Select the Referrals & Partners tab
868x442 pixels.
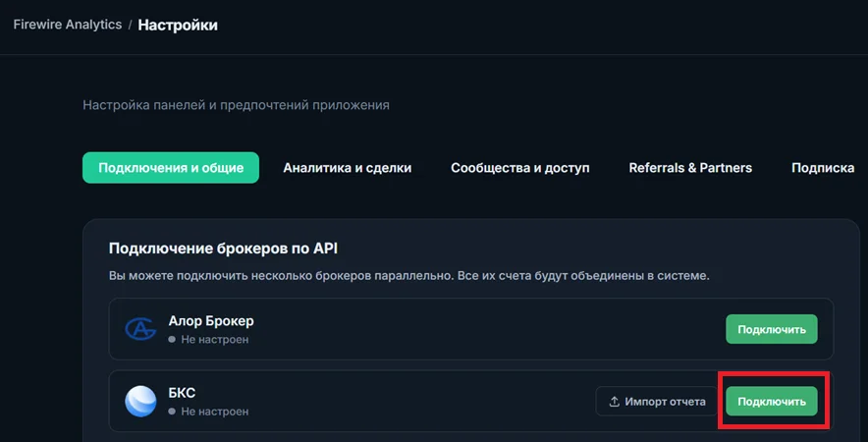(x=690, y=168)
